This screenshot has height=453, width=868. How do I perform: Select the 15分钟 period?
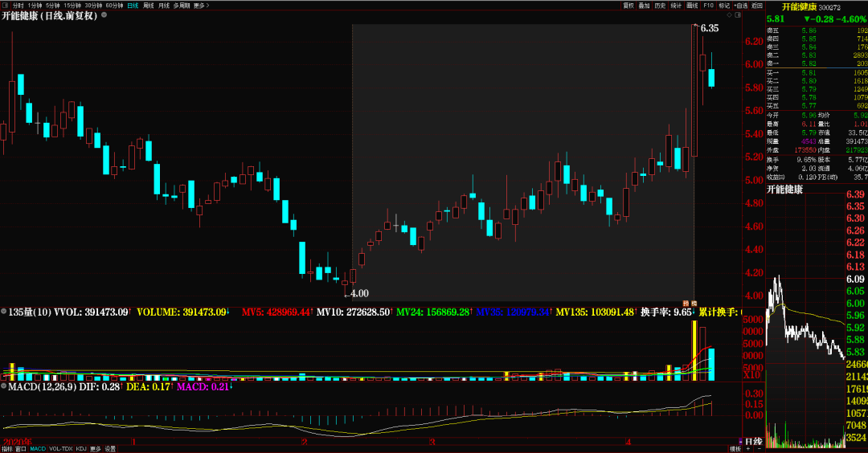pos(72,6)
